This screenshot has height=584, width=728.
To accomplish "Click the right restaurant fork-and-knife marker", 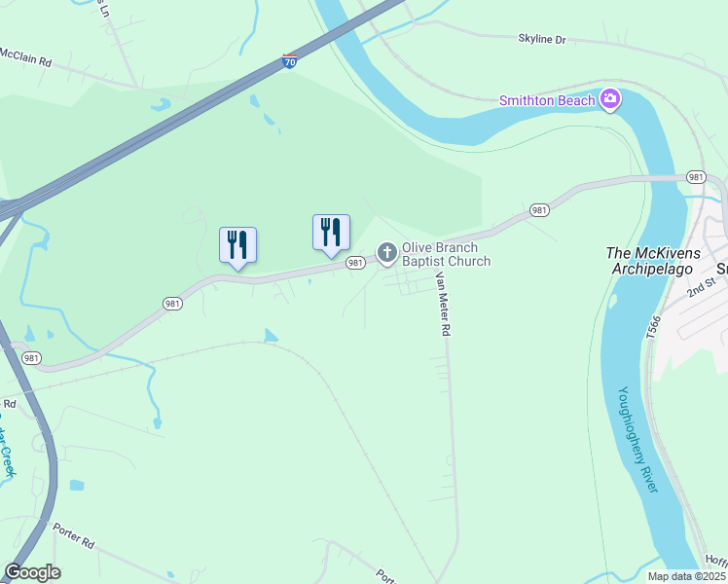I will pyautogui.click(x=331, y=235).
